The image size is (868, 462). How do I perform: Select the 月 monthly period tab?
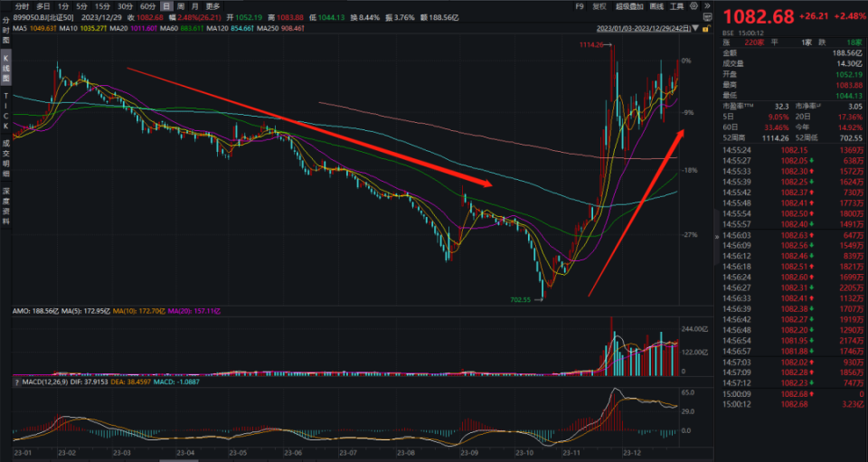click(195, 6)
